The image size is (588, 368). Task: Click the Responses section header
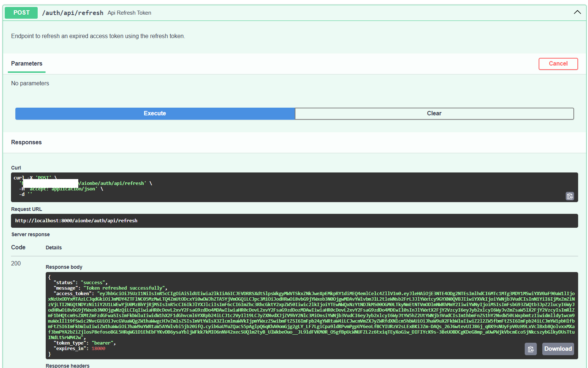[x=26, y=142]
